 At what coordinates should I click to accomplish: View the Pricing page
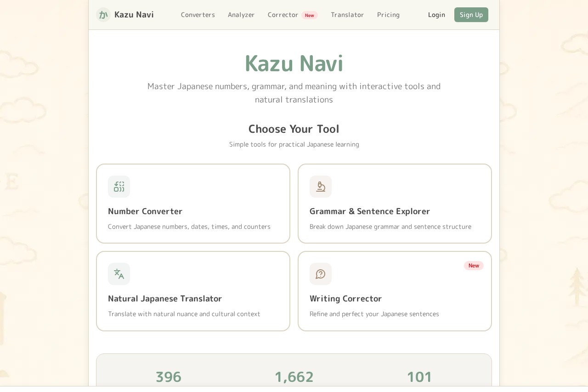(388, 15)
